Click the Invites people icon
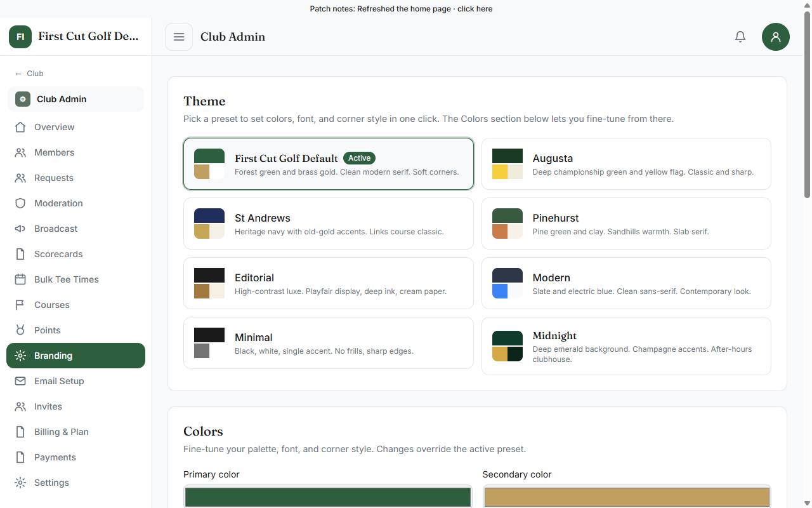 (20, 406)
